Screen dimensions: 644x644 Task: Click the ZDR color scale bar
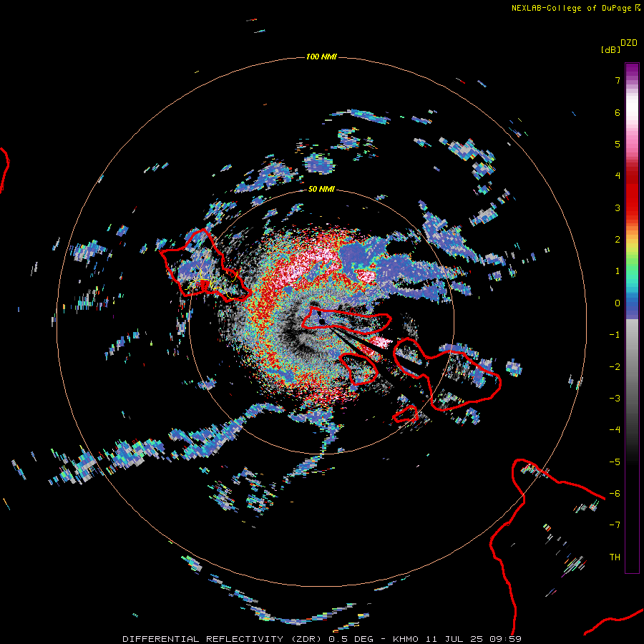(632, 318)
